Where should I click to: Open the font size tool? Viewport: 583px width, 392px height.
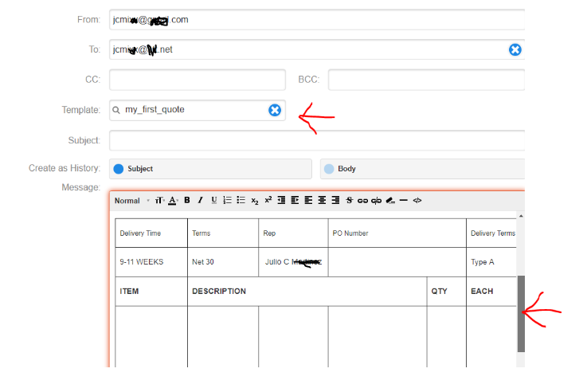coord(159,201)
